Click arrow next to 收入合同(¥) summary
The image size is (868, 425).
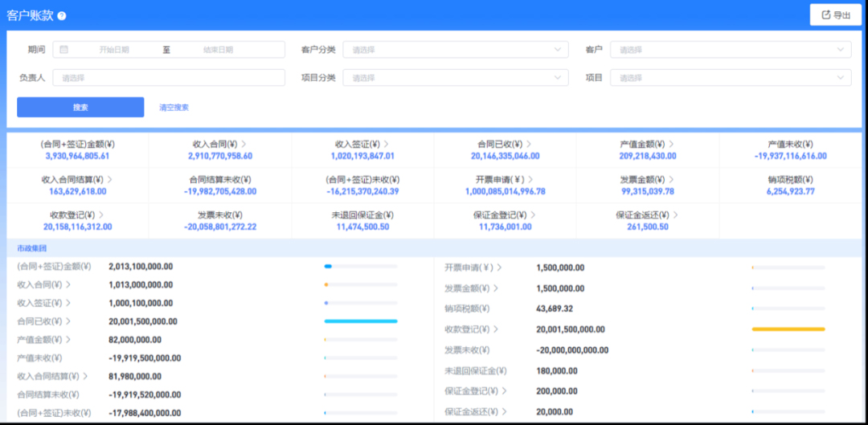[244, 144]
